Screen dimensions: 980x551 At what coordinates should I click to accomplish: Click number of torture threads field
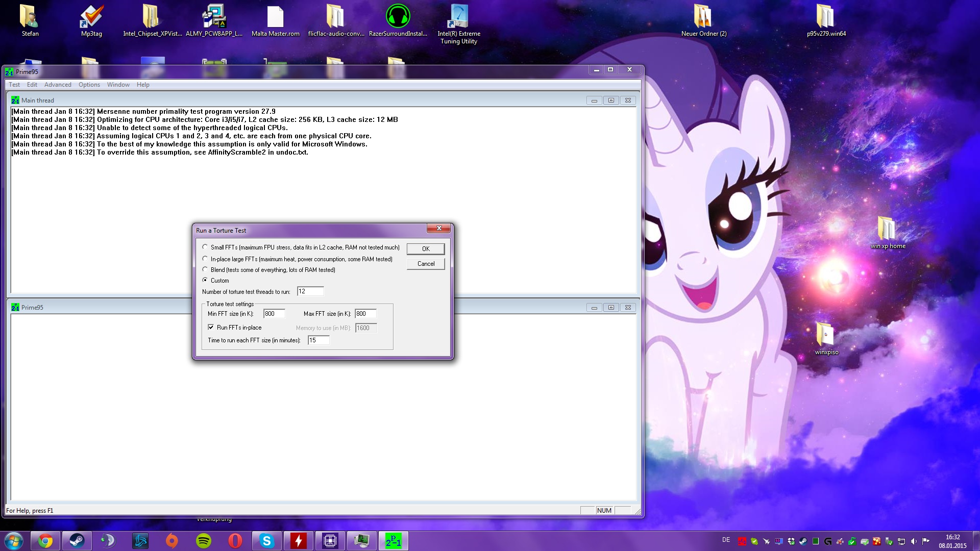click(310, 291)
